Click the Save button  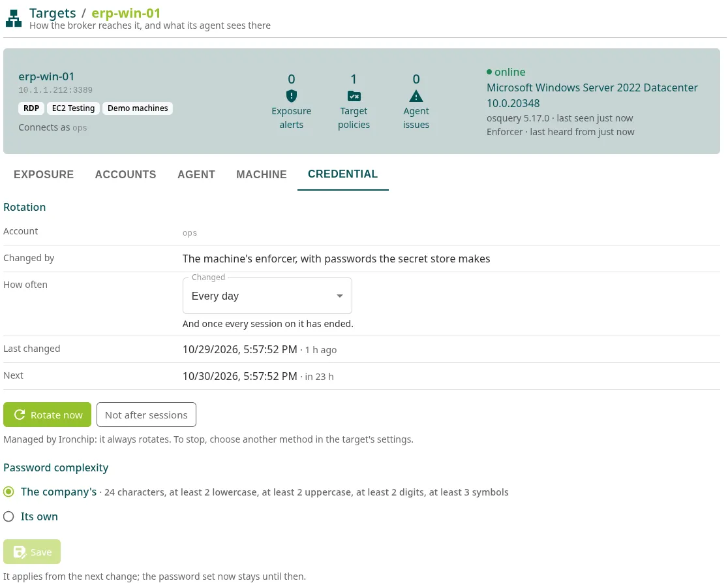pos(32,552)
